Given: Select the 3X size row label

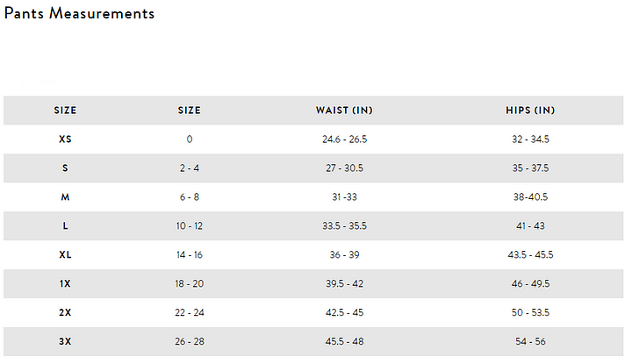Looking at the screenshot, I should [x=65, y=341].
